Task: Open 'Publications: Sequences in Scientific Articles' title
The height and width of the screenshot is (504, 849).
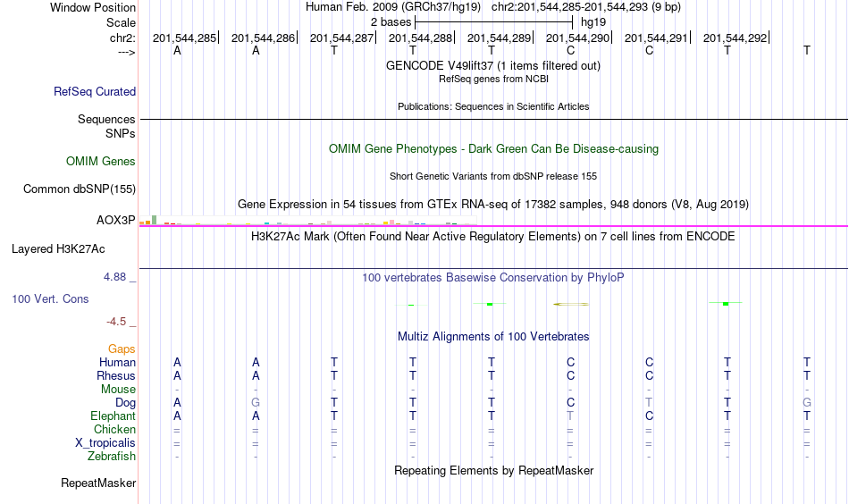Action: coord(493,106)
